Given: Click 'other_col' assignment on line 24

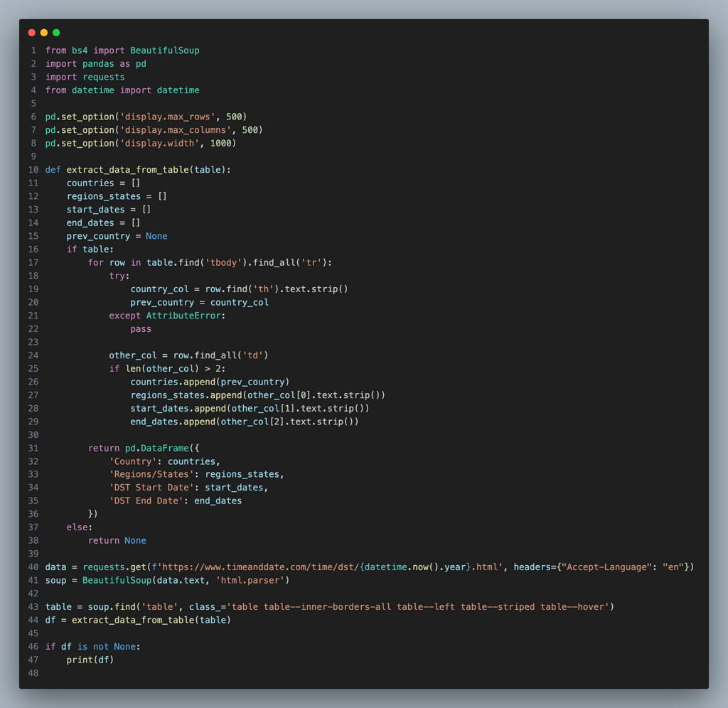Looking at the screenshot, I should (133, 355).
